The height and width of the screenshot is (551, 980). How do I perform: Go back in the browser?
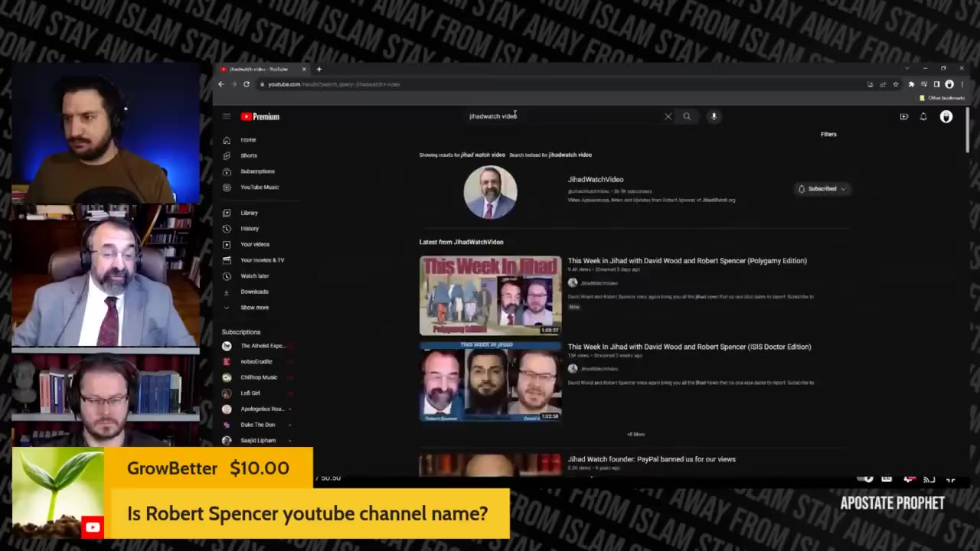click(x=221, y=84)
